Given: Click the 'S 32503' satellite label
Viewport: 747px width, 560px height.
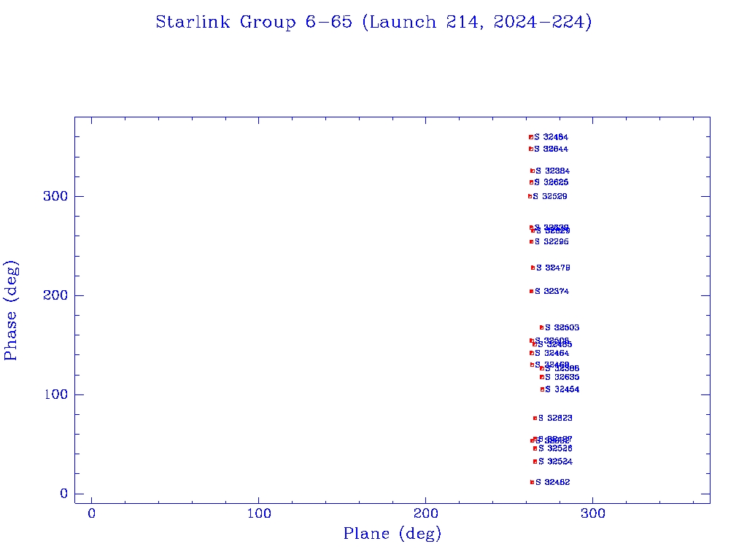Looking at the screenshot, I should (562, 327).
